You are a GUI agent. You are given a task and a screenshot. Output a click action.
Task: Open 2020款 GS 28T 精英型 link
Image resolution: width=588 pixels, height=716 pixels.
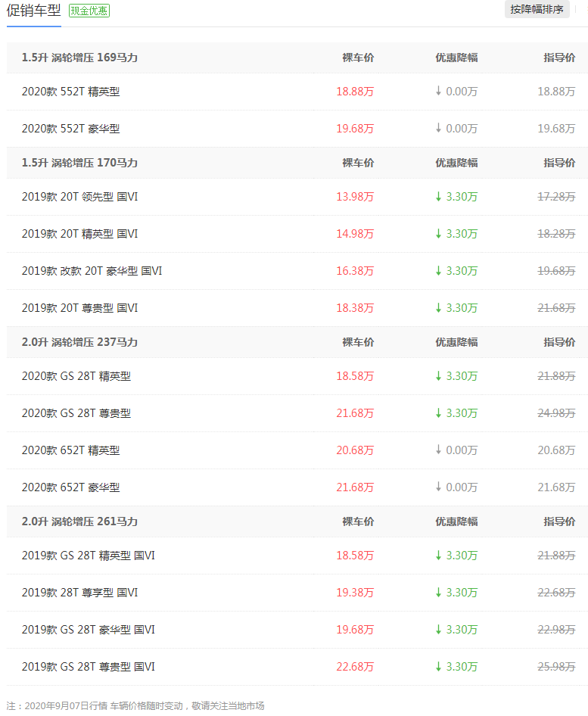[x=76, y=376]
